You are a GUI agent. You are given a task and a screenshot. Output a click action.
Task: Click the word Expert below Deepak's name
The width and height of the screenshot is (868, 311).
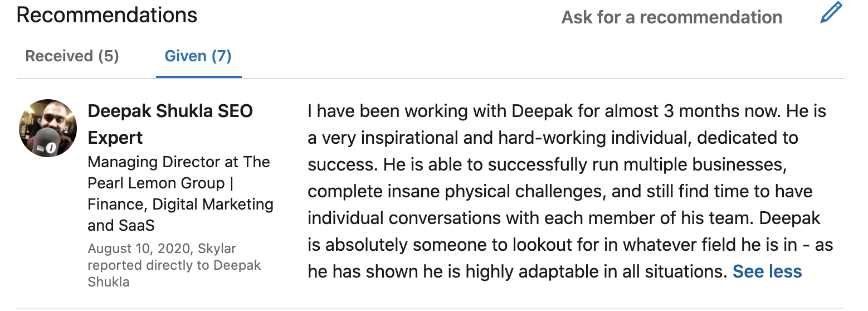click(x=115, y=138)
